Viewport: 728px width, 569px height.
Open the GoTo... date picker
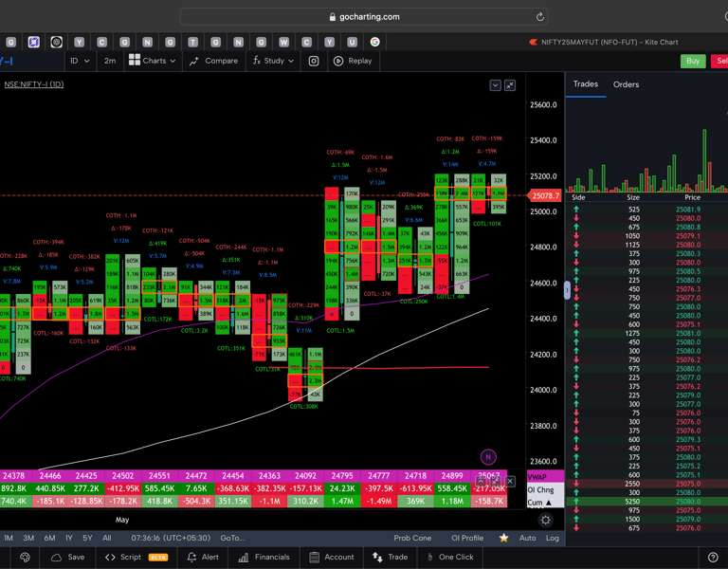tap(232, 538)
